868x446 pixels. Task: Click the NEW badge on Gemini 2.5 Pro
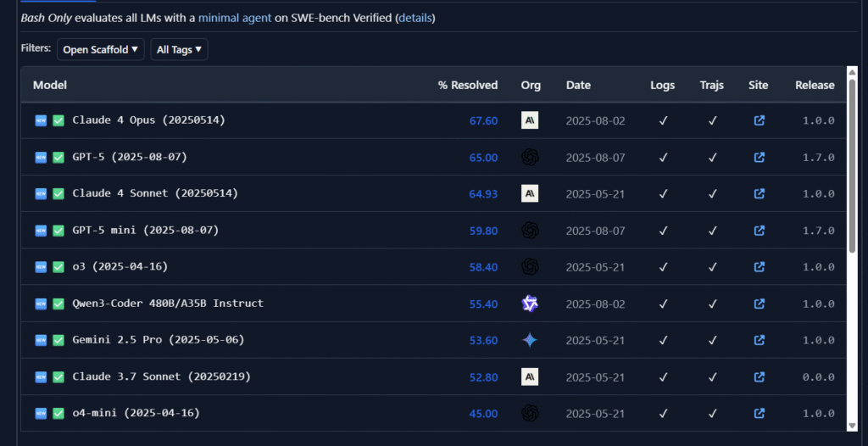(41, 340)
